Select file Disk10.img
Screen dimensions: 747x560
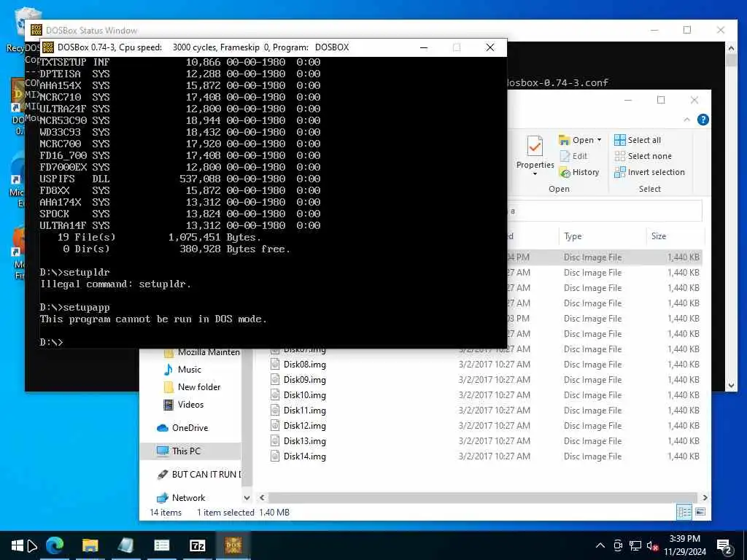pyautogui.click(x=304, y=394)
